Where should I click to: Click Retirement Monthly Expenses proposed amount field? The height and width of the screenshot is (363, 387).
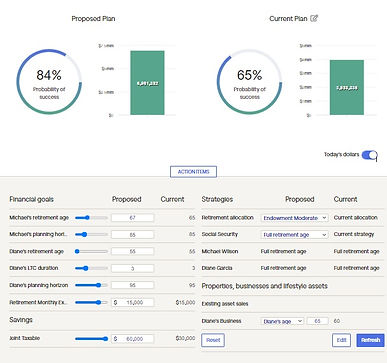[133, 302]
